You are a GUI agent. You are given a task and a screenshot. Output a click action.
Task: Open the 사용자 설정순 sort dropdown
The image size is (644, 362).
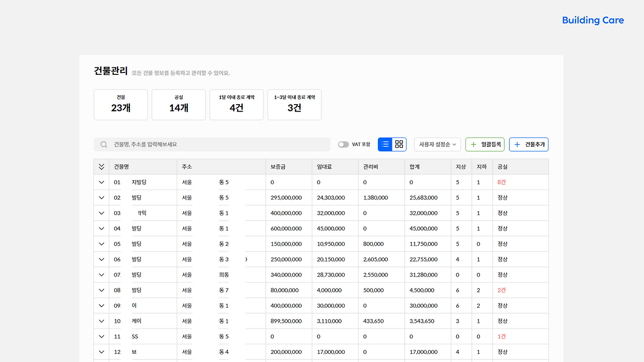[x=437, y=144]
